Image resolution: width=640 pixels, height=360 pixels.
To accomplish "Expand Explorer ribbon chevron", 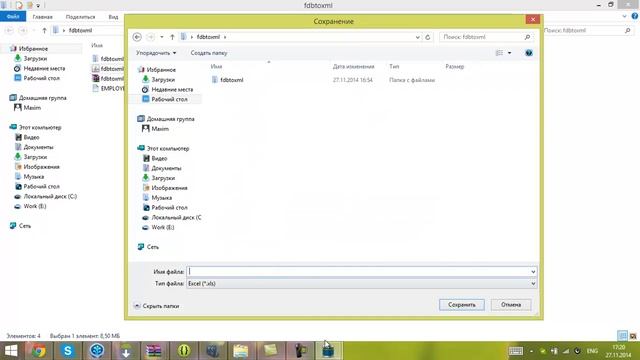I will [x=624, y=16].
